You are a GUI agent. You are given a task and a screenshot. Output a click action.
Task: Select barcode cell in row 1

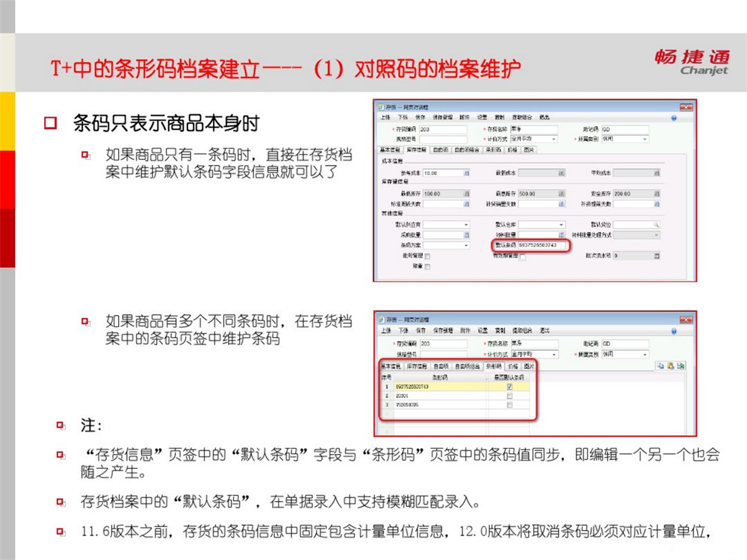(x=440, y=387)
